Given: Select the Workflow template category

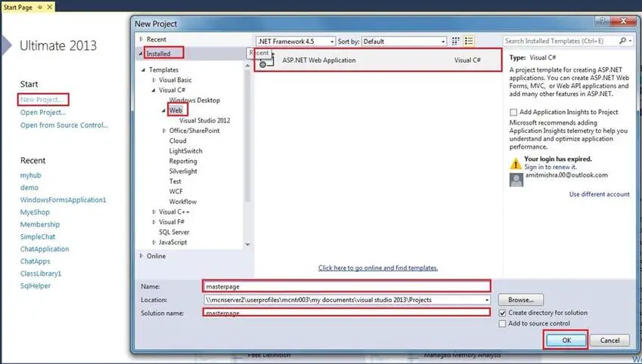Looking at the screenshot, I should click(x=182, y=202).
